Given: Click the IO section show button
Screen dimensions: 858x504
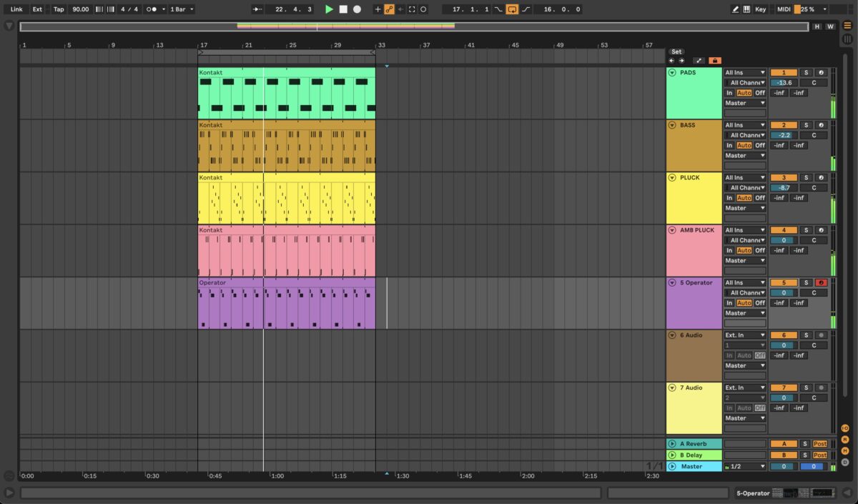Looking at the screenshot, I should (x=845, y=428).
